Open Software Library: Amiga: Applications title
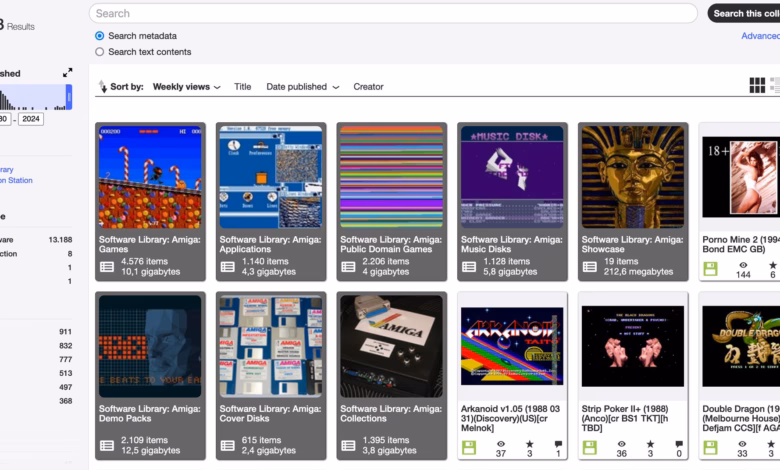 (x=270, y=244)
